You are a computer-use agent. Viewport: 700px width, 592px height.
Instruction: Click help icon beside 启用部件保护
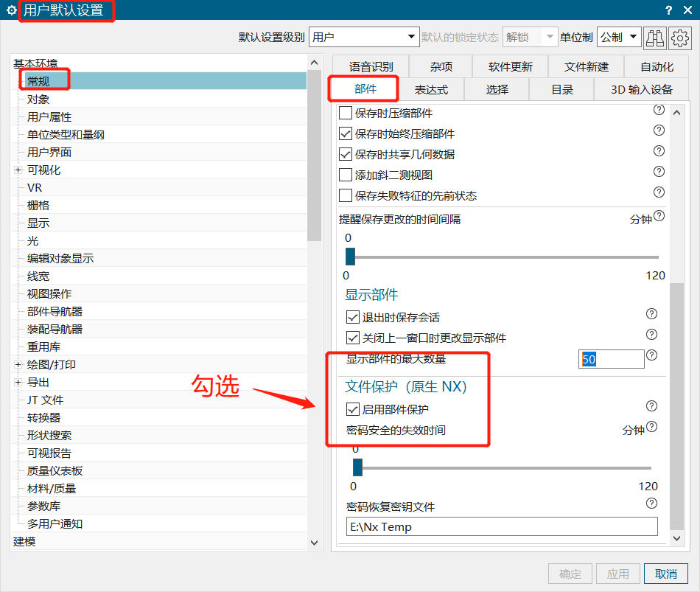click(651, 405)
